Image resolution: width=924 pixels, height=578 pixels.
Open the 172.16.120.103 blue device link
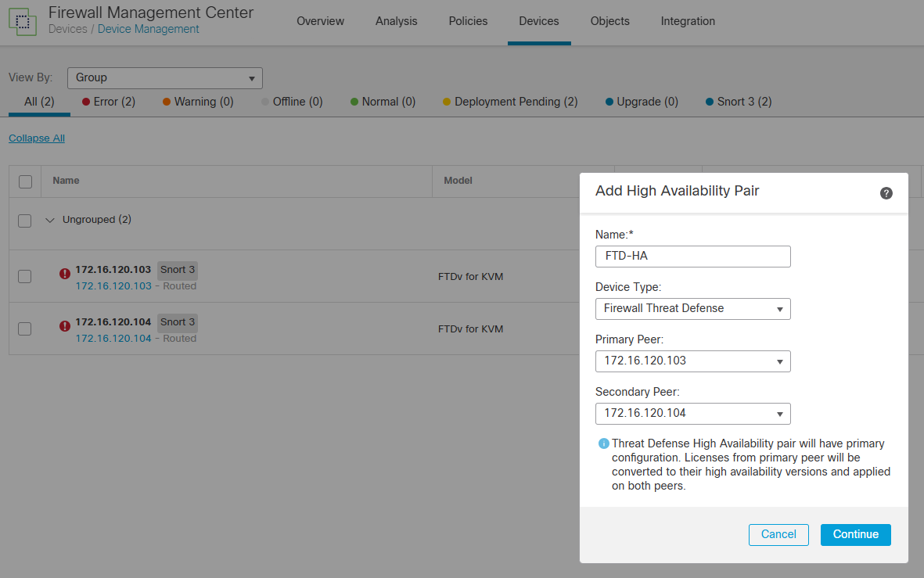point(113,285)
